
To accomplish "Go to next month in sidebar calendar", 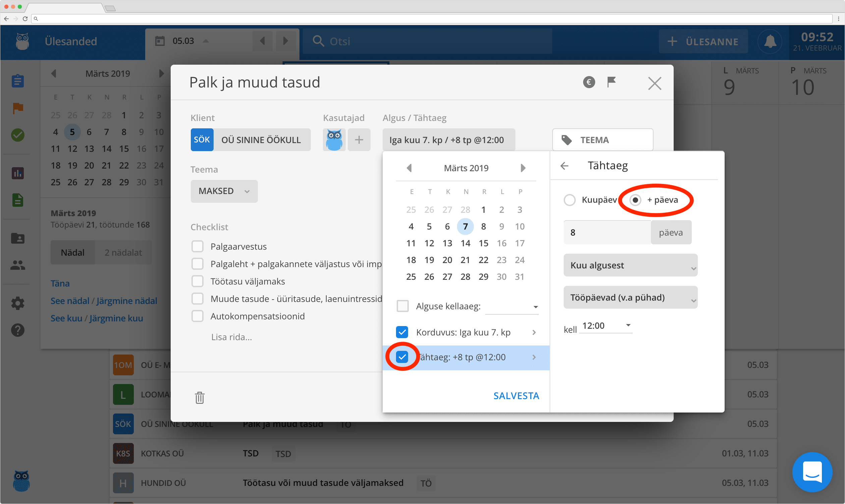I will coord(161,73).
